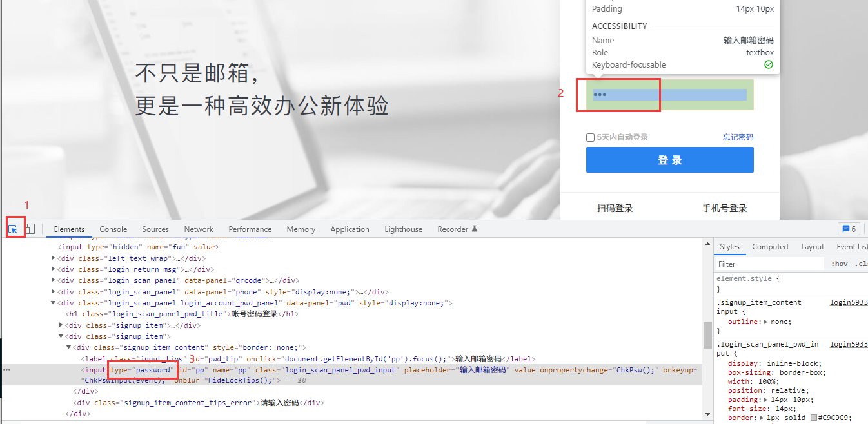Expand the outline none property arrow
868x424 pixels.
[766, 322]
